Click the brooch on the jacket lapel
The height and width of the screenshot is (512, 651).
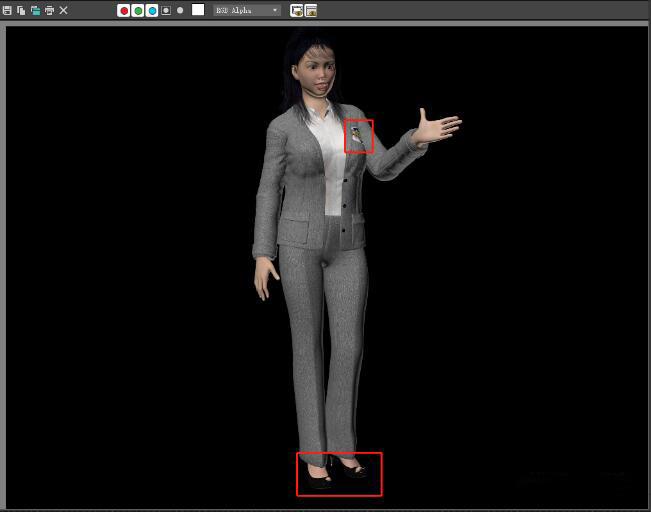tap(358, 135)
